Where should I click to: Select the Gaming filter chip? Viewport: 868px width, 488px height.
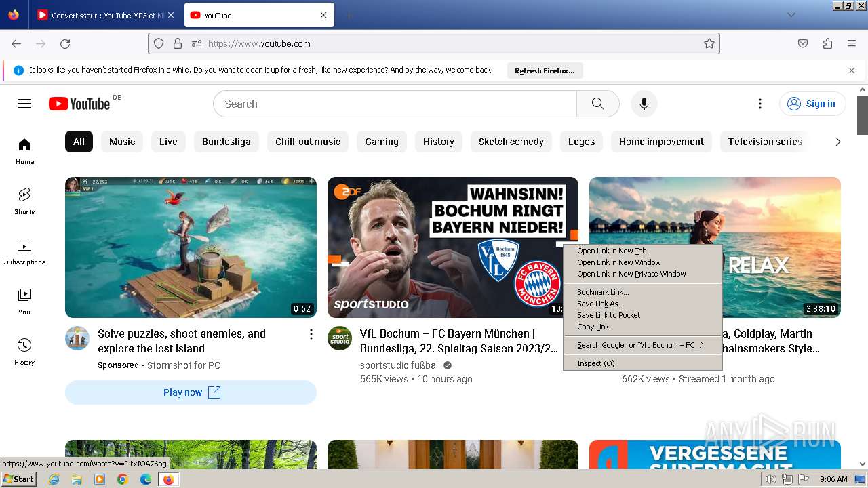pos(382,142)
